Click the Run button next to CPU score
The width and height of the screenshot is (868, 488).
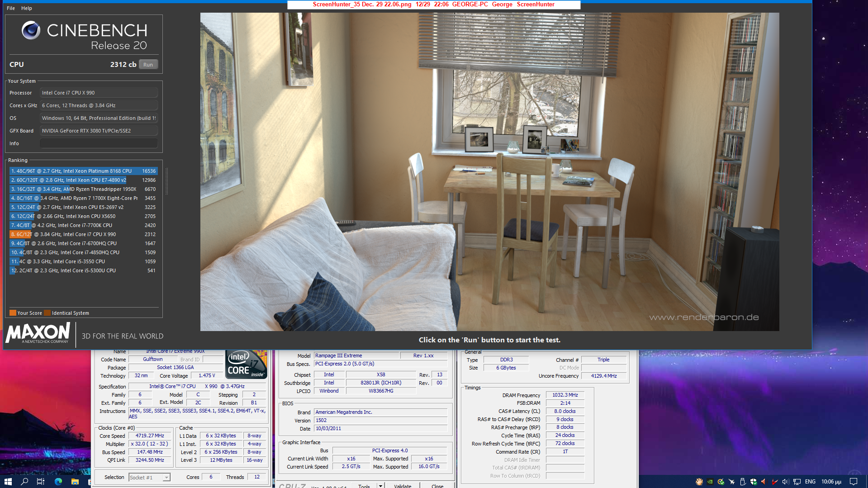(148, 65)
